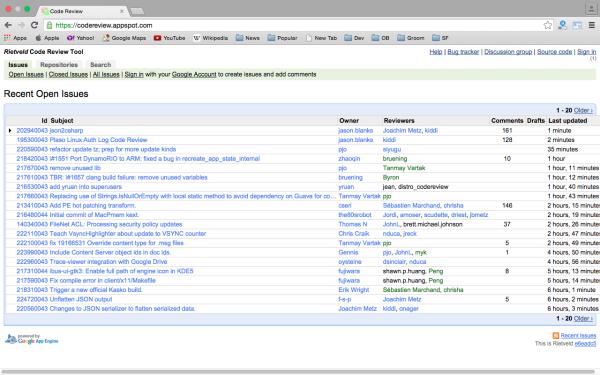
Task: Open the SF bookmarks folder
Action: [440, 38]
